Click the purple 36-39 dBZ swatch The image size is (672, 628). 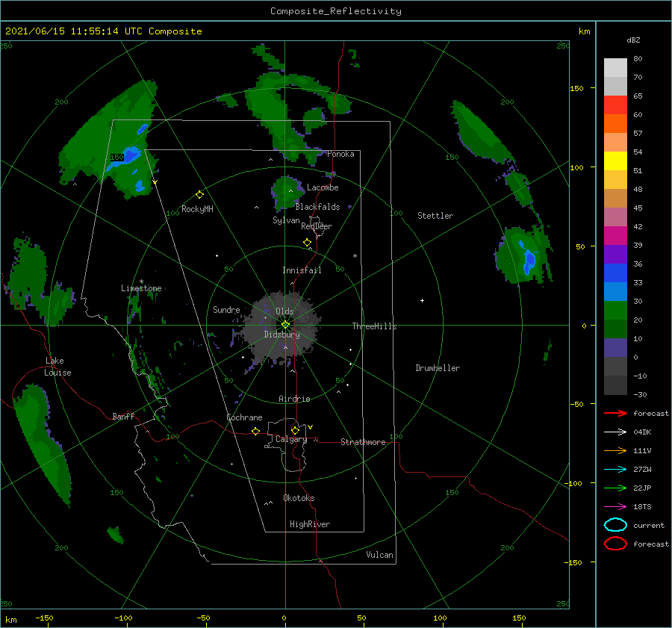615,254
